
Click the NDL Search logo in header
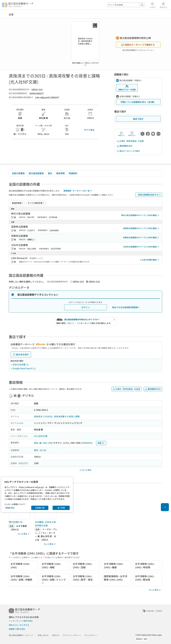[x=17, y=5]
